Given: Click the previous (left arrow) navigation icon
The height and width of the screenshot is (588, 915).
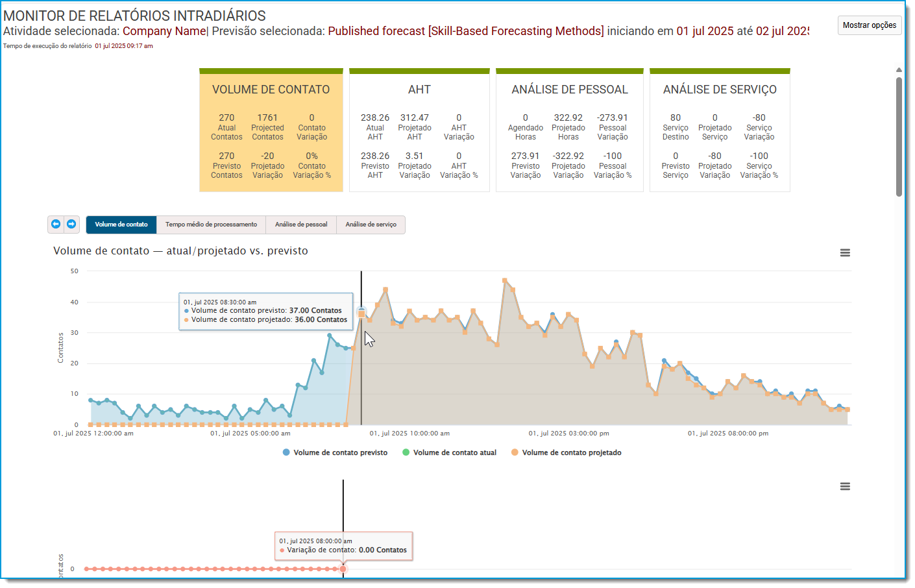Looking at the screenshot, I should tap(56, 224).
